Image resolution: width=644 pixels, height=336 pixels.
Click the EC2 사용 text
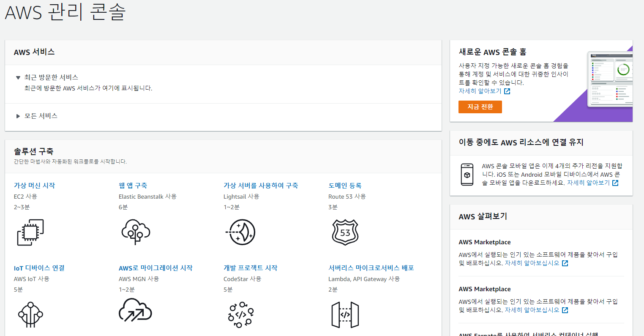click(25, 197)
